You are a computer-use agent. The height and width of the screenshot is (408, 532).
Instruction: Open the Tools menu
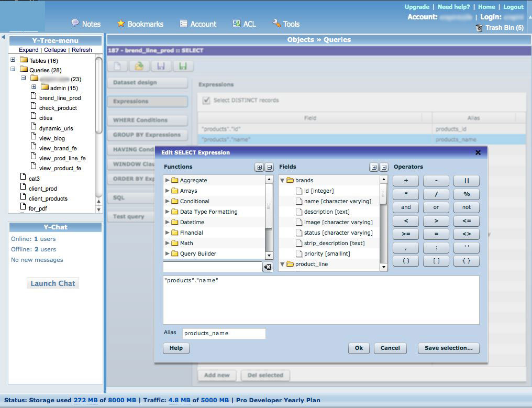pyautogui.click(x=286, y=24)
